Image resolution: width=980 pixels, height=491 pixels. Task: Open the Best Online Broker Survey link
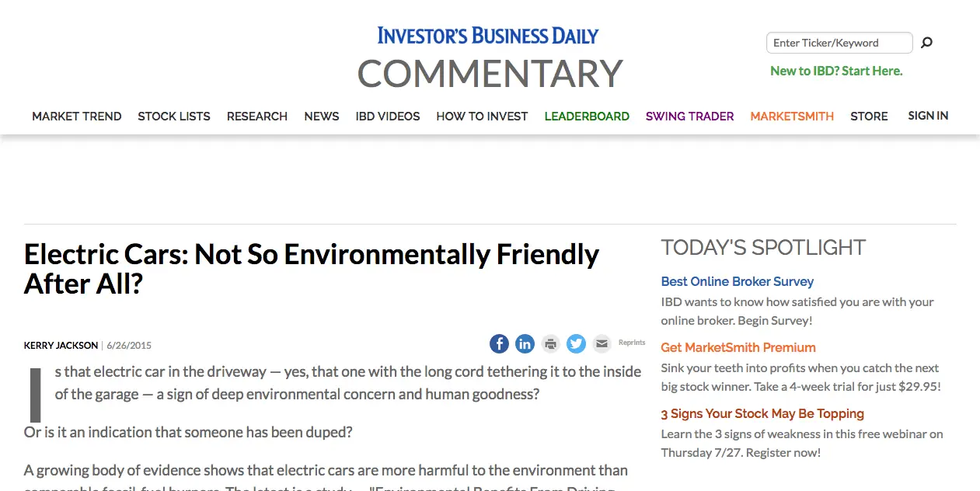coord(737,281)
